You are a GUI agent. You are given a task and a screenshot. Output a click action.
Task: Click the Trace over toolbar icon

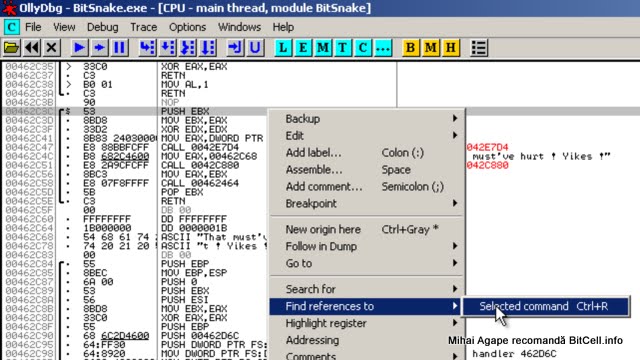[208, 48]
